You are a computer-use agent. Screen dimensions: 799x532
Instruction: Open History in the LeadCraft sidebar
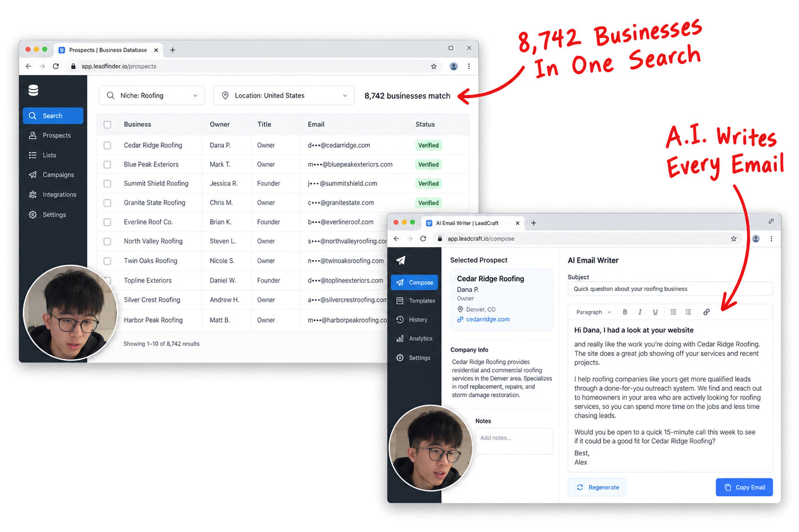tap(415, 320)
